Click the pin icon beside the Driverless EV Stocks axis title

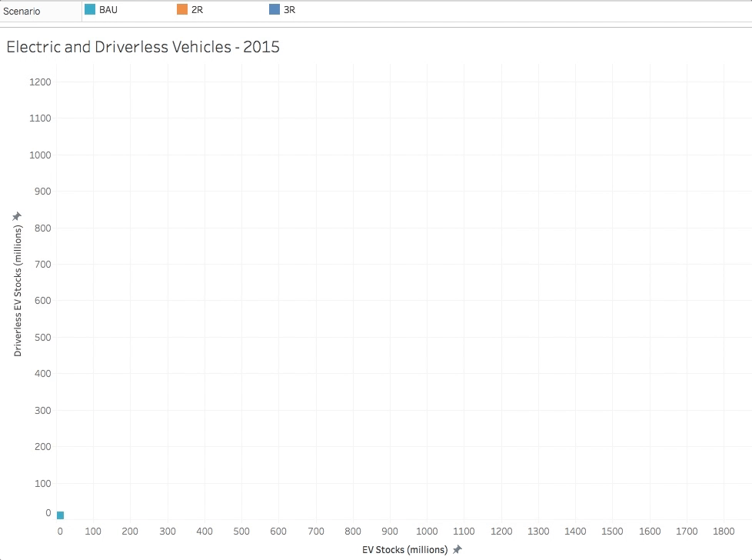17,217
